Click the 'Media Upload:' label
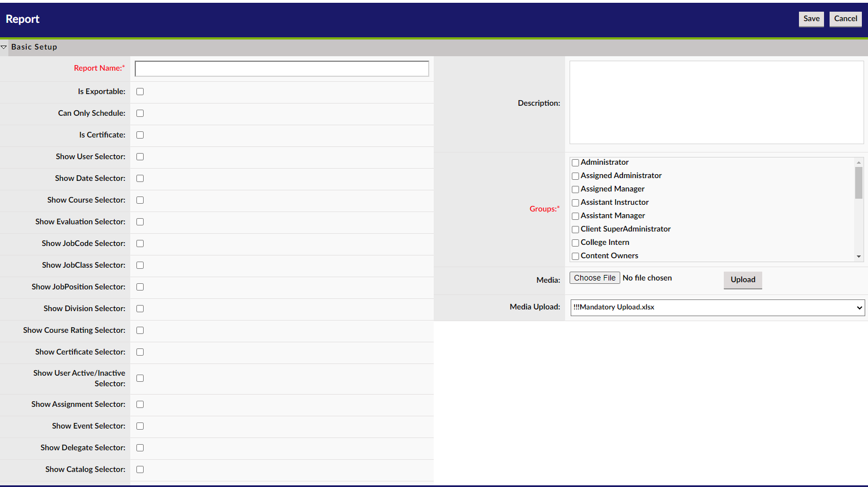Screen dimensions: 868x487 535,307
